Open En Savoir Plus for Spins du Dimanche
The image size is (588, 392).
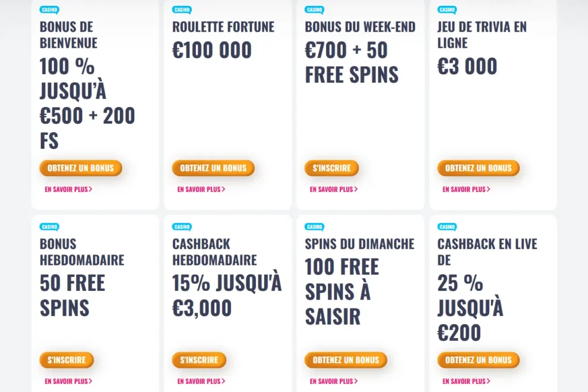click(334, 381)
